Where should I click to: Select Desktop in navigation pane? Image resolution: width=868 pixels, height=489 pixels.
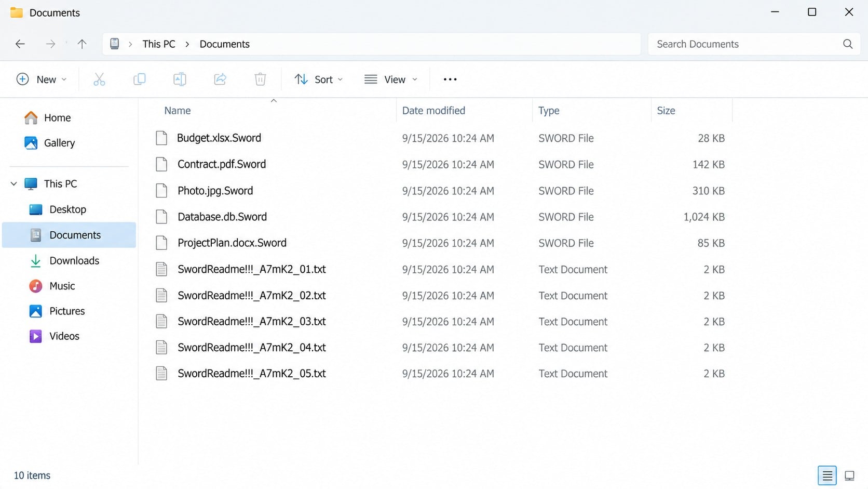(x=67, y=209)
